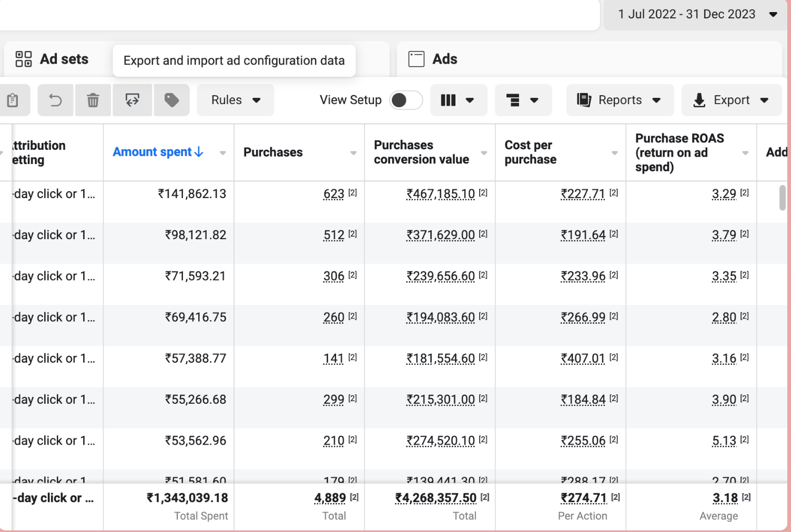Open the columns layout icon menu
This screenshot has width=791, height=532.
[x=458, y=100]
